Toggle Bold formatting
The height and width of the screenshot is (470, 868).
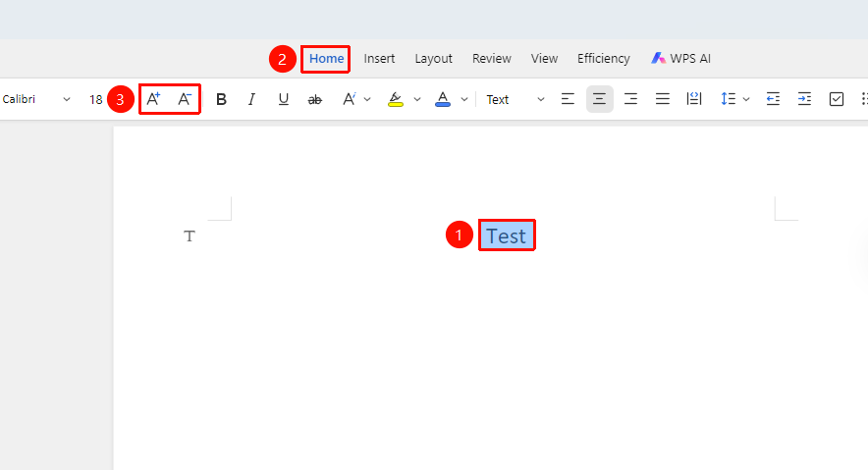point(221,99)
